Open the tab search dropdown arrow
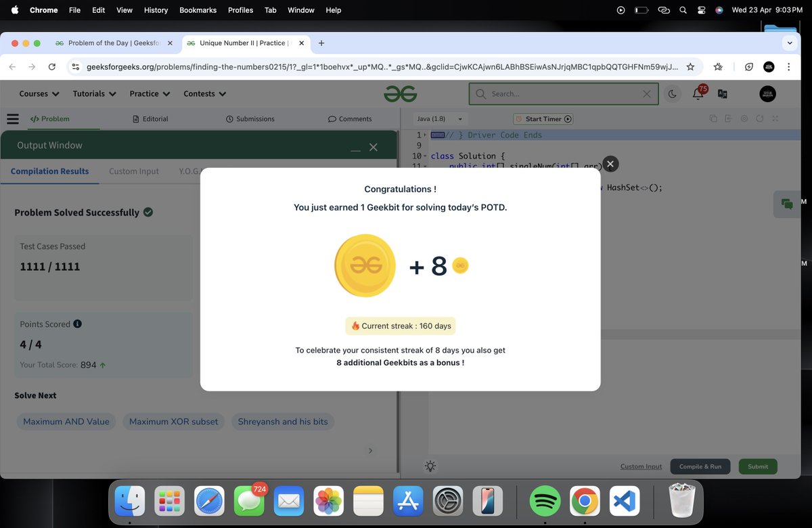Viewport: 812px width, 528px height. (x=789, y=43)
